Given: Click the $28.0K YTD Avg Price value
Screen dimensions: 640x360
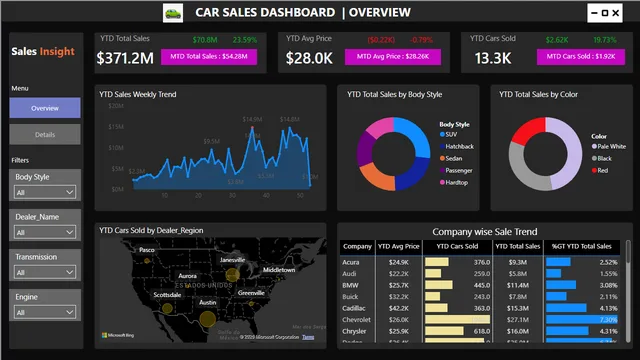Looking at the screenshot, I should 309,58.
